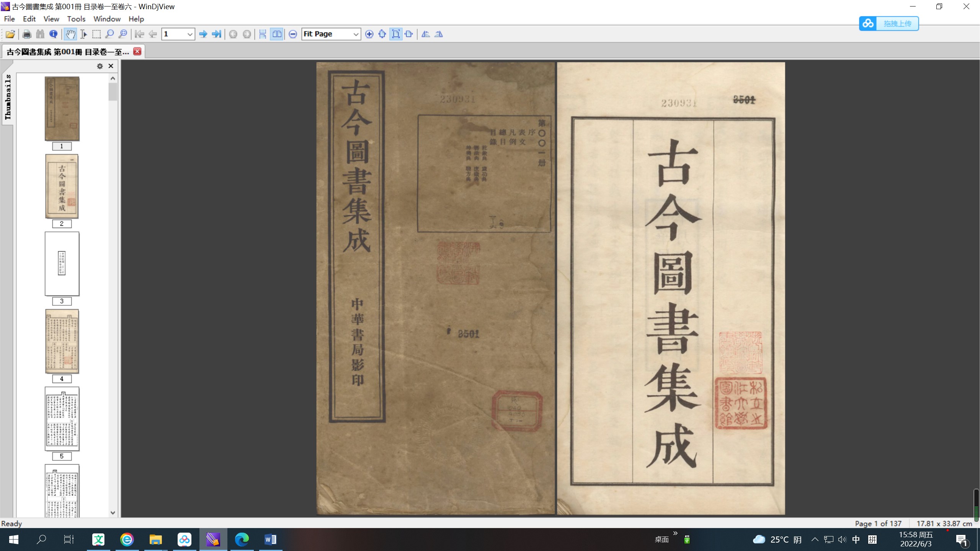Screen dimensions: 980x551
Task: Open Baidu Netdisk cloud icon on taskbar
Action: click(x=185, y=540)
